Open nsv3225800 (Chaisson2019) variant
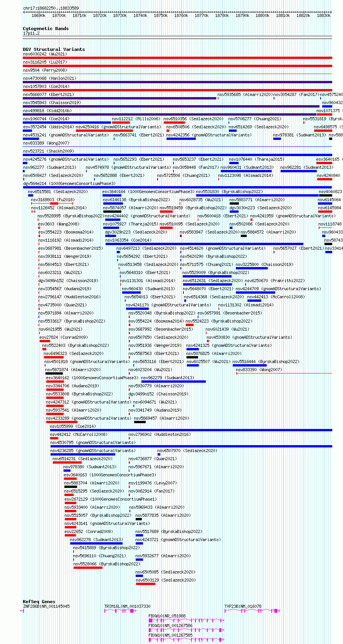Screen dimensions: 343x644 (264, 264)
